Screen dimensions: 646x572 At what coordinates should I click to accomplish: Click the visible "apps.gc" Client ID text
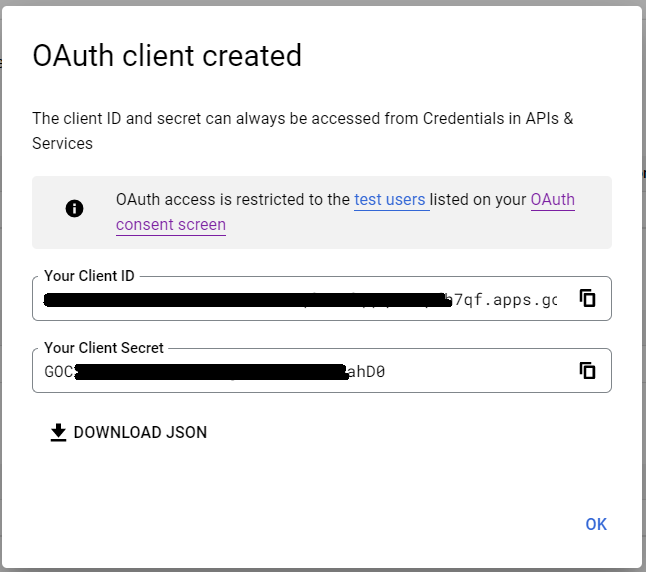tap(518, 299)
